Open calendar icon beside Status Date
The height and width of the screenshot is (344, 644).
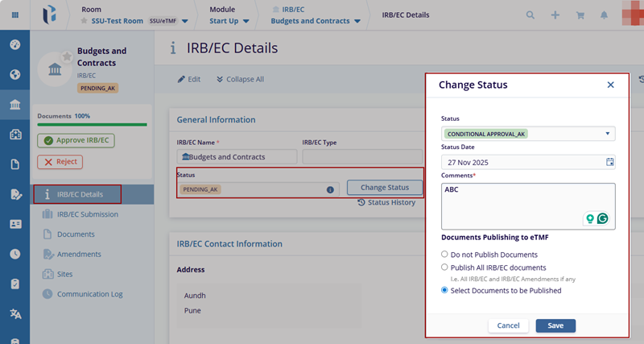(609, 162)
